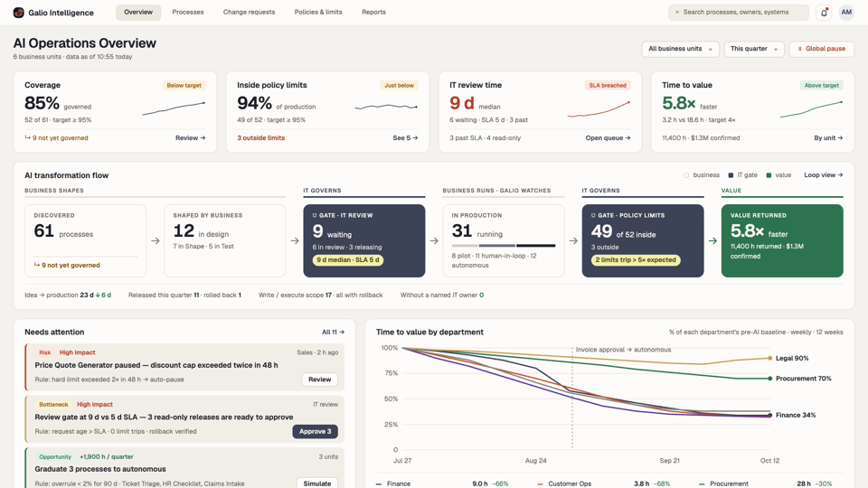
Task: Click the '9 d median · SLA 5 d' badge
Action: 347,259
